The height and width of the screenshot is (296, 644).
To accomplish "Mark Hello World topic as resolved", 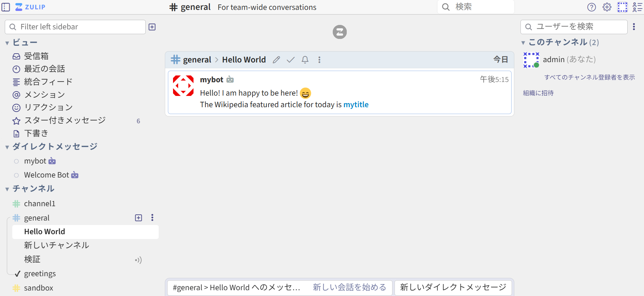I will coord(290,60).
